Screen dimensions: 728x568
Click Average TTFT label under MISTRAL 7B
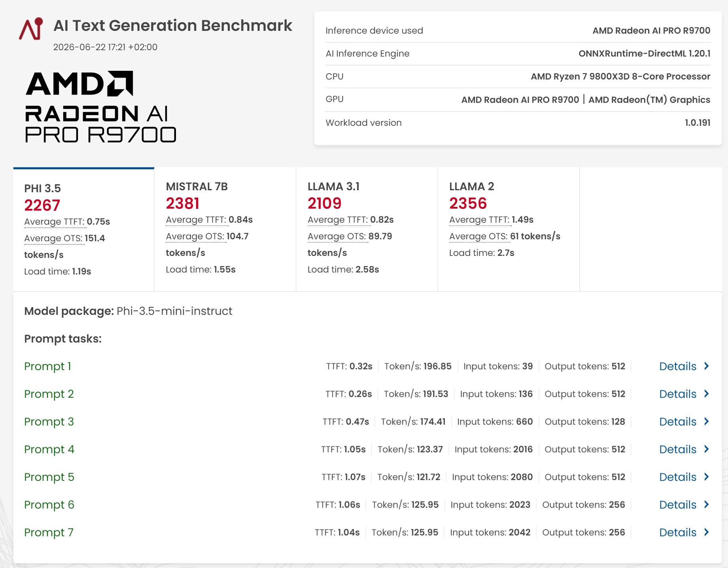coord(196,220)
